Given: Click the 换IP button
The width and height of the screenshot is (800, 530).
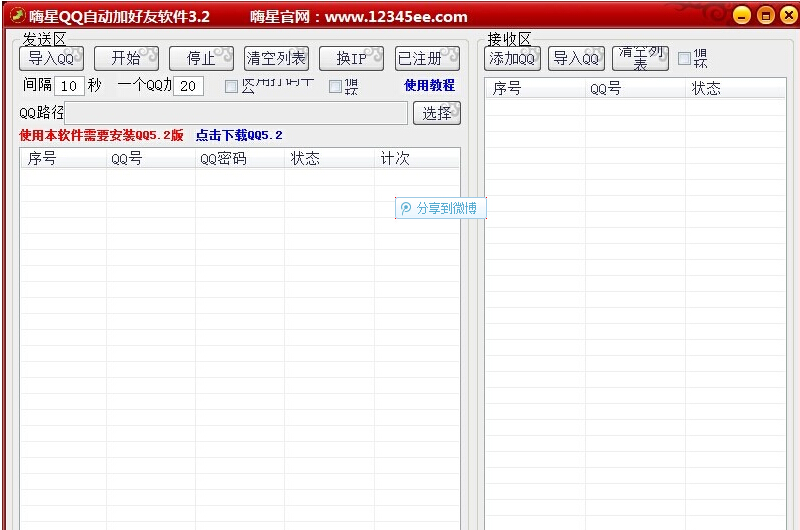Looking at the screenshot, I should [352, 58].
